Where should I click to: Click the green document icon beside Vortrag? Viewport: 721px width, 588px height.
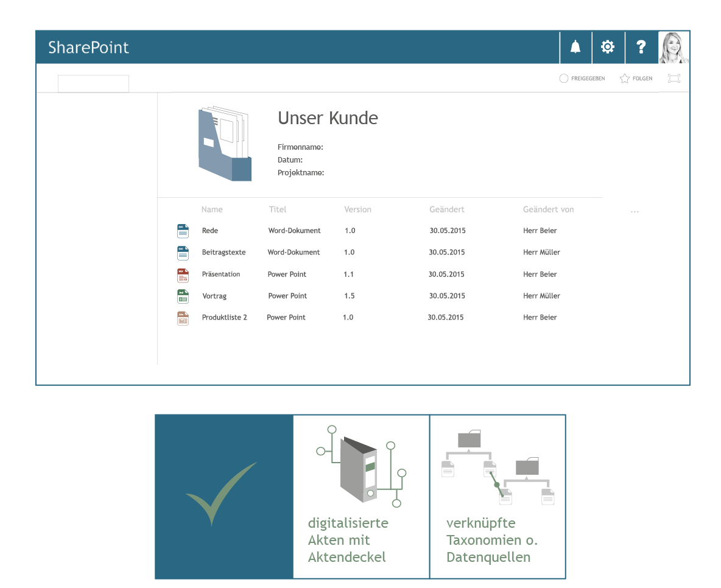pyautogui.click(x=183, y=296)
